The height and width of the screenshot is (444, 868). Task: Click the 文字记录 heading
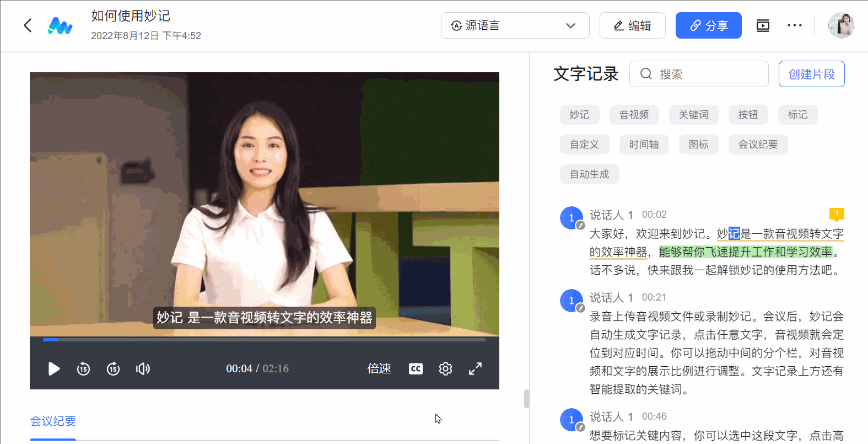[x=586, y=74]
